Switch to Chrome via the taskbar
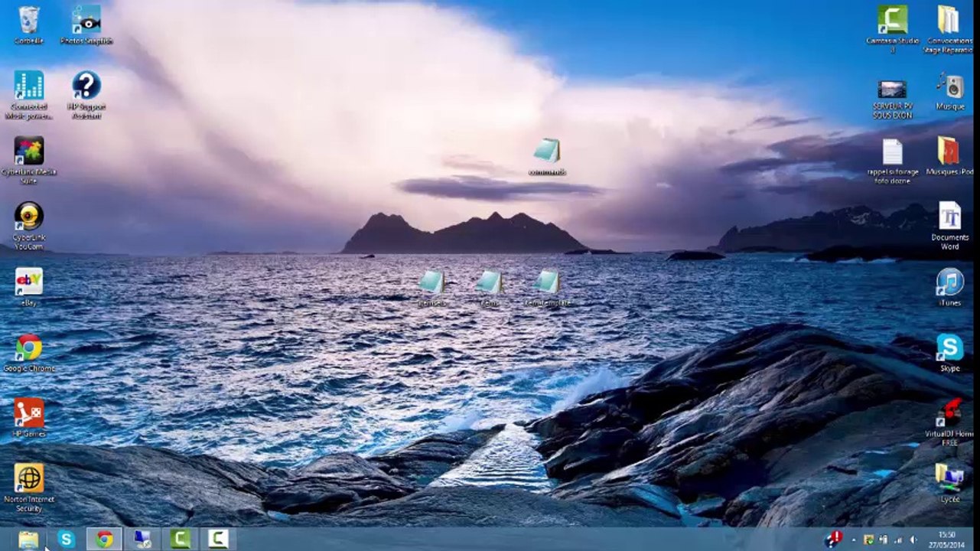This screenshot has height=551, width=980. 105,540
